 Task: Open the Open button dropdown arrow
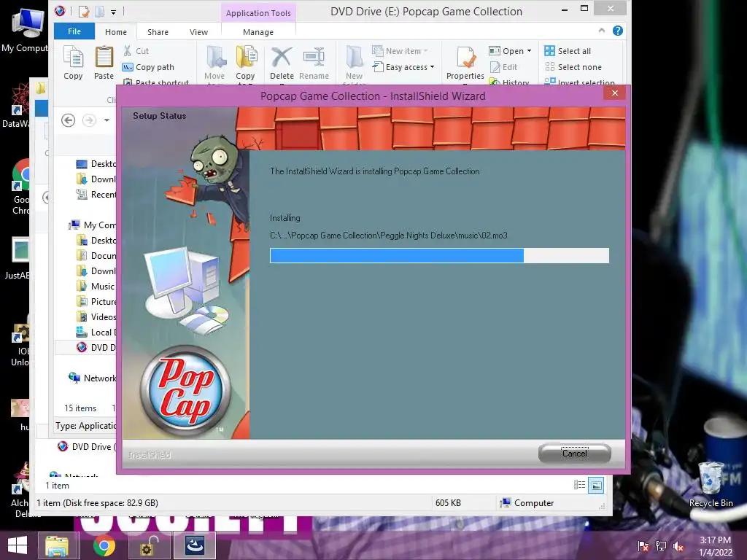click(x=530, y=50)
